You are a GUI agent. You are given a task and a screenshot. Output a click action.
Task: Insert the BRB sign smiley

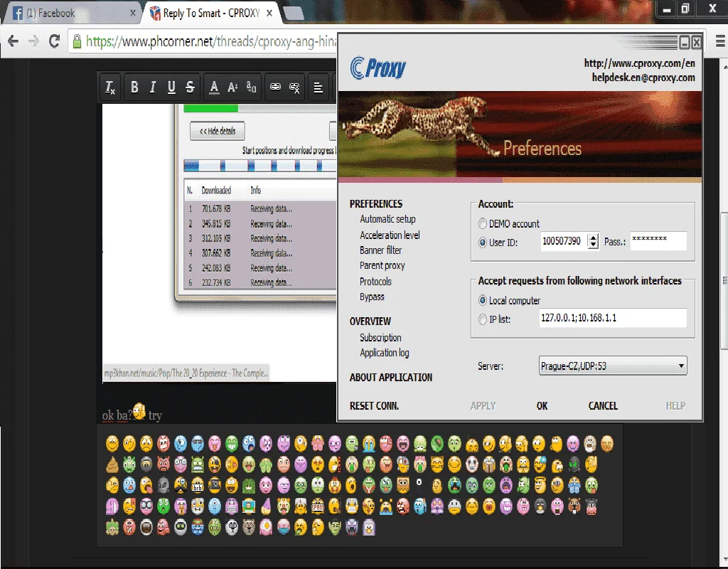click(198, 485)
